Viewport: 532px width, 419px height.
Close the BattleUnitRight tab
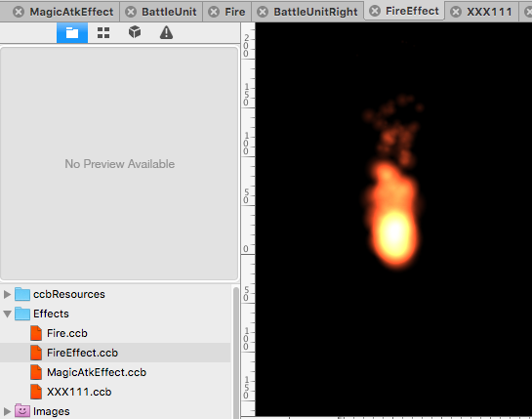coord(263,12)
